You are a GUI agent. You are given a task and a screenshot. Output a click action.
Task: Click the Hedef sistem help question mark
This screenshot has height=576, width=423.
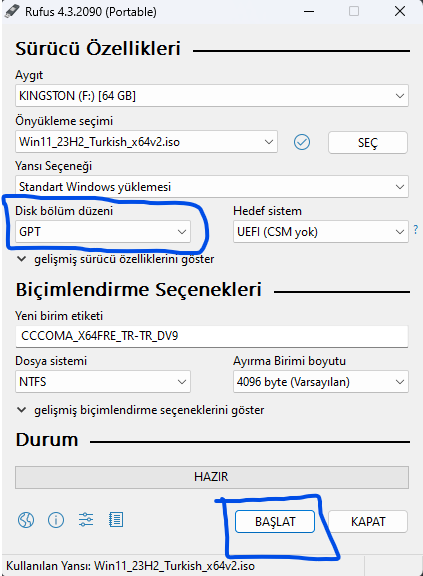click(x=415, y=230)
